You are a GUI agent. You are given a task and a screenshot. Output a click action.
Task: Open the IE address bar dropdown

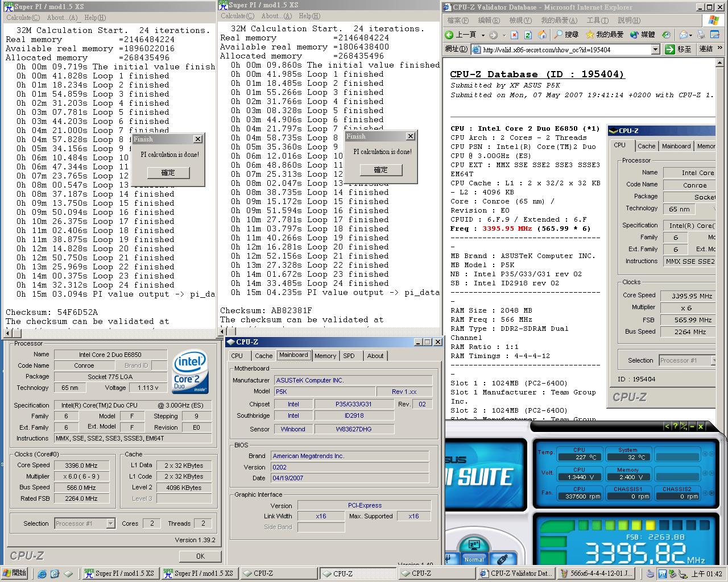pyautogui.click(x=655, y=49)
